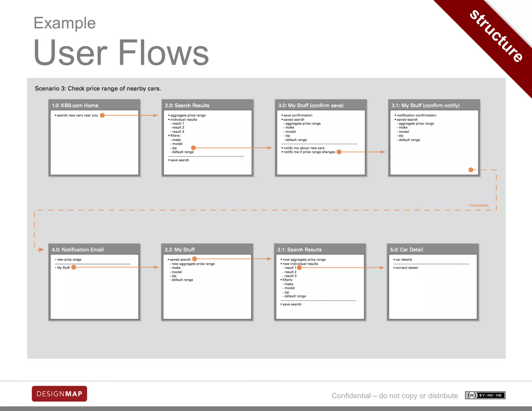Click orange dot at bottom of 3.1 My Stuff box
Screen dimensions: 532x411
471,170
